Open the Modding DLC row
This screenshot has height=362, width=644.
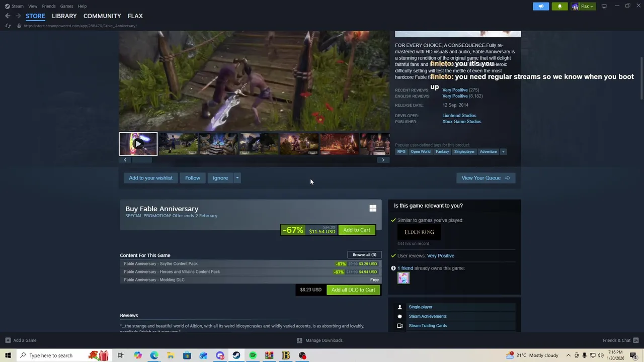251,280
